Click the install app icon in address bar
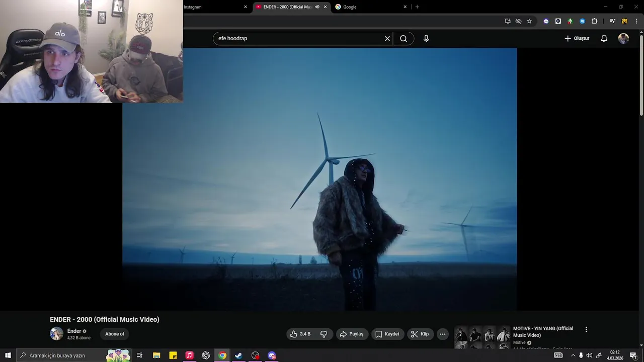 click(508, 21)
